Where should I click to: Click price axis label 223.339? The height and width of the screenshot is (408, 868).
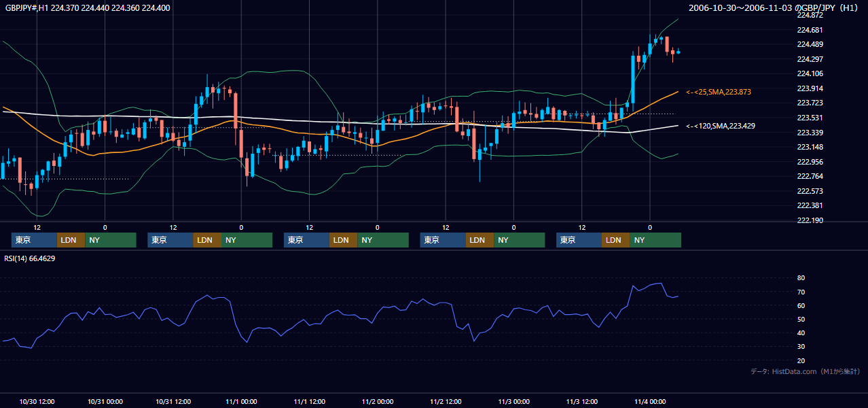(810, 133)
